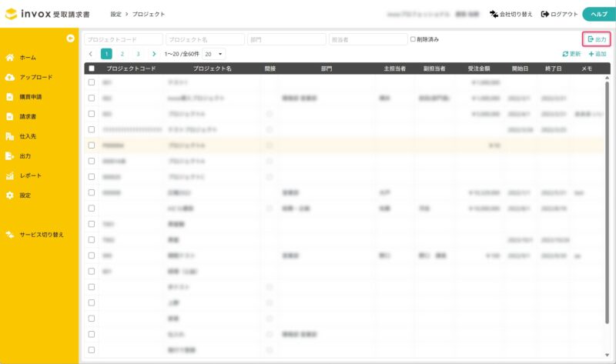
Task: Click the メモ column header
Action: coord(587,68)
